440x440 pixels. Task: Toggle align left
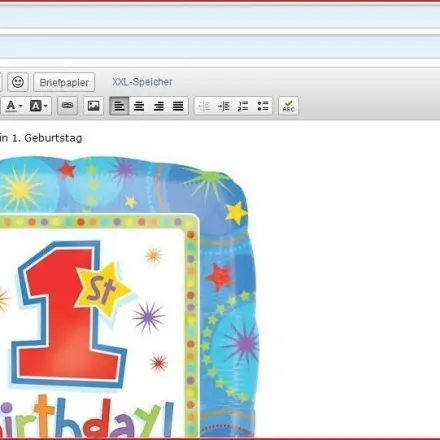click(x=119, y=106)
